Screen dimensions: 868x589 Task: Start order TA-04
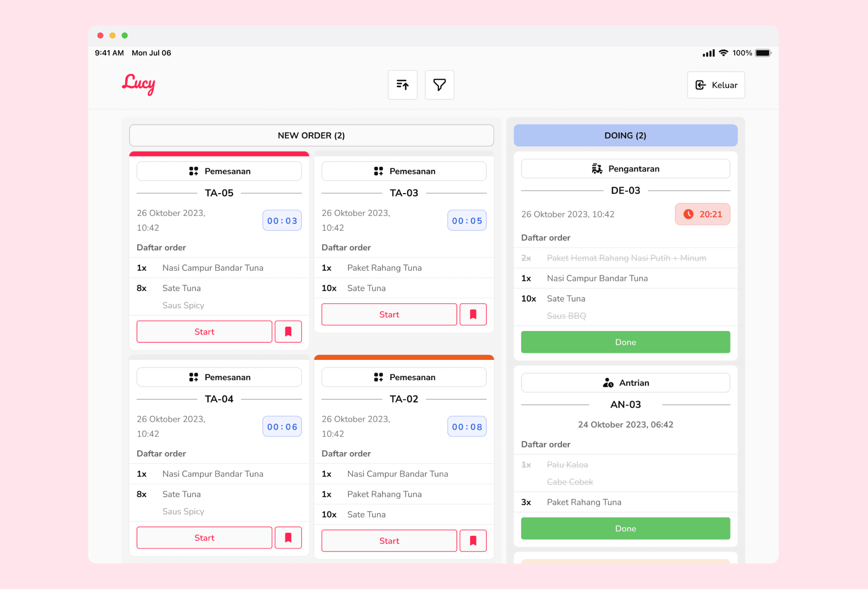click(204, 538)
